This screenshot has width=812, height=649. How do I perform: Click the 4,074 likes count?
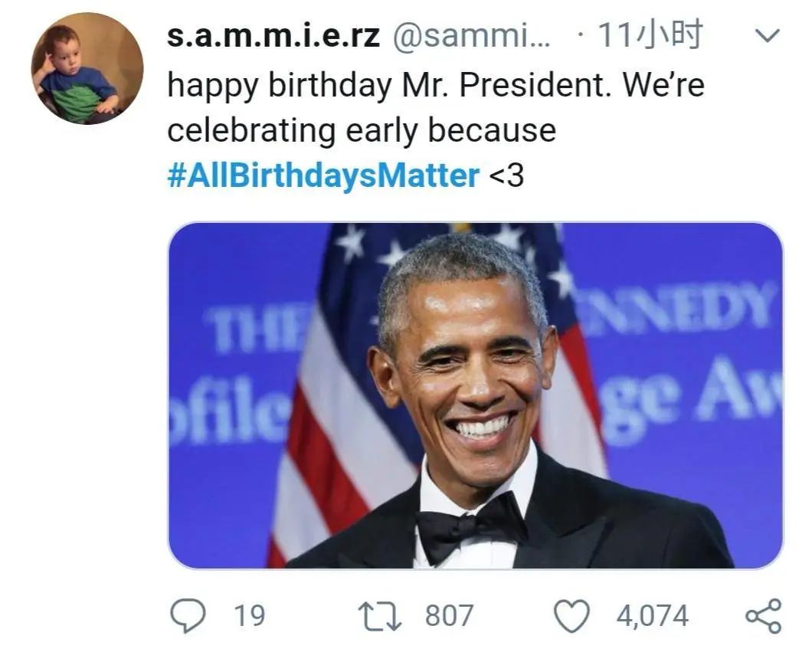point(653,616)
